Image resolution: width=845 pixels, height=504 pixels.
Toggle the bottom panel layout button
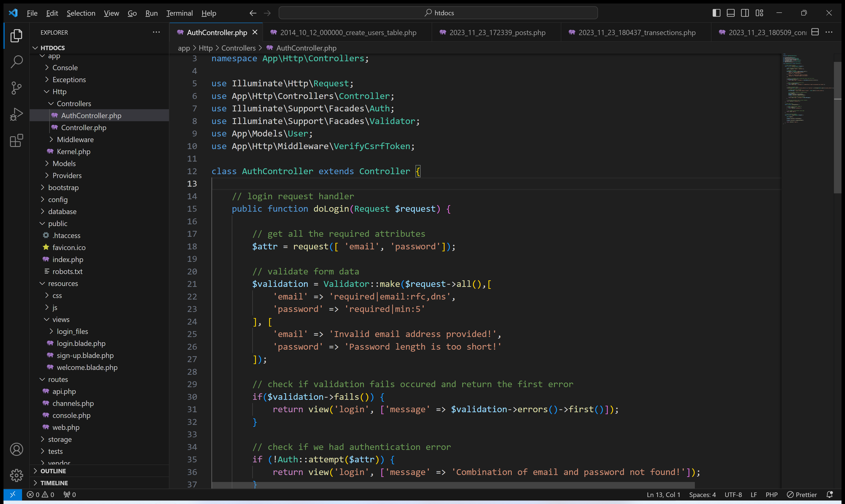[x=730, y=13]
